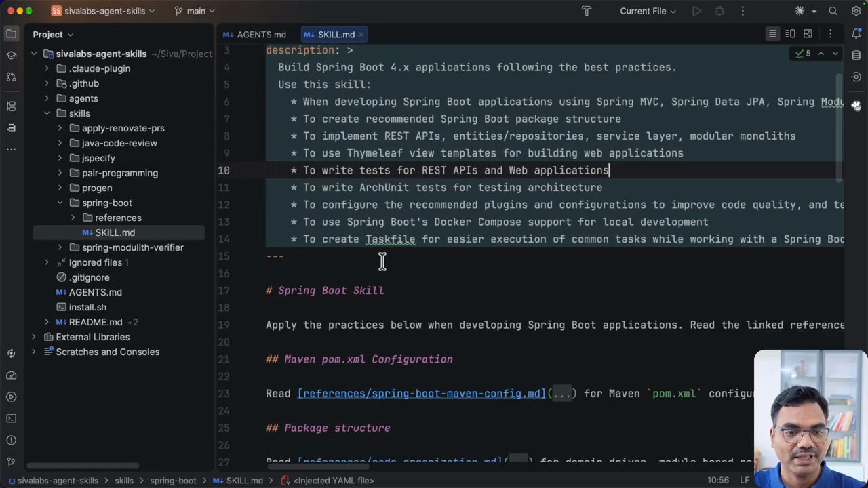Image resolution: width=868 pixels, height=488 pixels.
Task: Open the main branch dropdown
Action: (x=195, y=11)
